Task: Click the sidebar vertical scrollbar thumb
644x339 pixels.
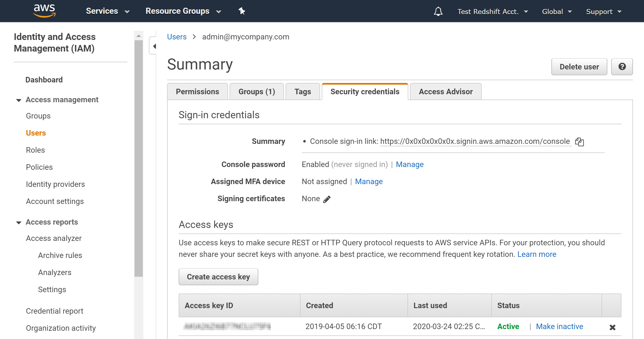Action: coord(139,158)
